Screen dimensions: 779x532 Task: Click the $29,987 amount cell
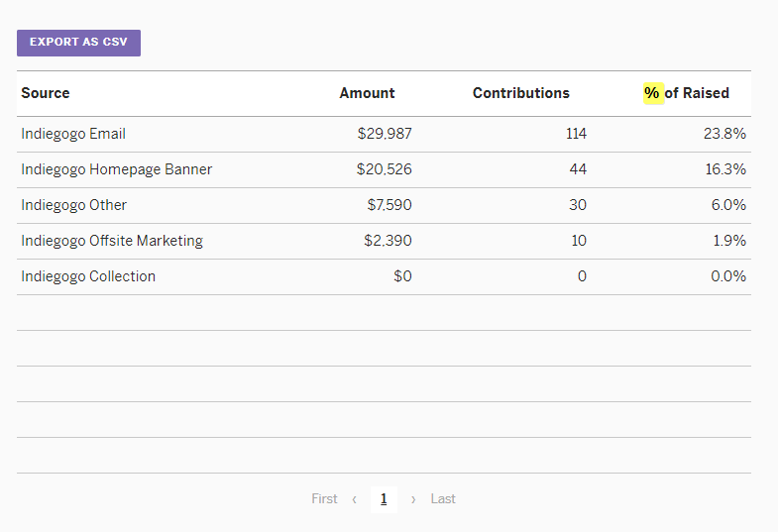(385, 134)
